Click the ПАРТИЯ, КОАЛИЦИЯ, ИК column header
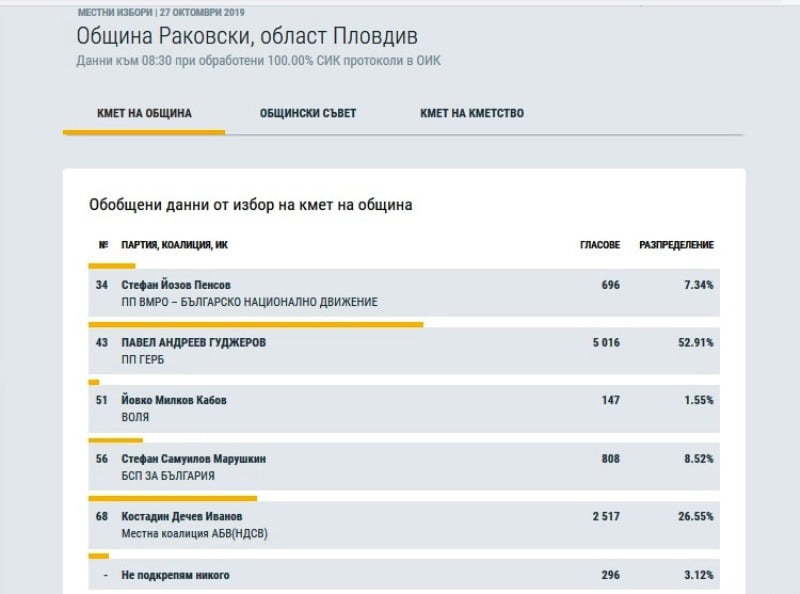This screenshot has width=800, height=594. tap(174, 245)
